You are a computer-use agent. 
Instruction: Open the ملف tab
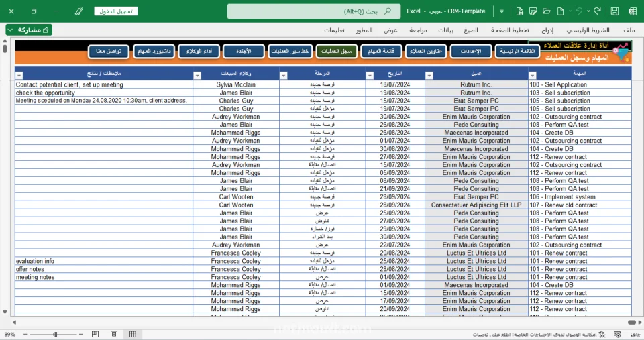tap(629, 30)
